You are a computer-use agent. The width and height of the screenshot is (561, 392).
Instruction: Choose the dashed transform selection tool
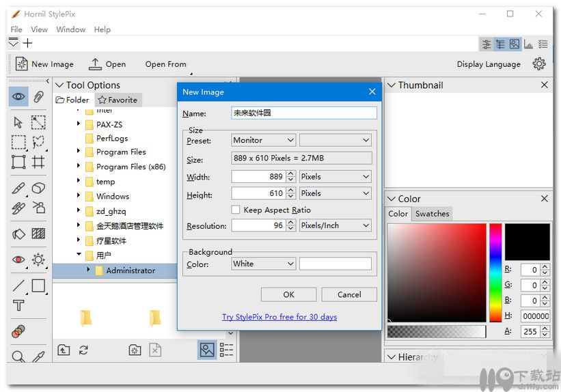pyautogui.click(x=38, y=122)
